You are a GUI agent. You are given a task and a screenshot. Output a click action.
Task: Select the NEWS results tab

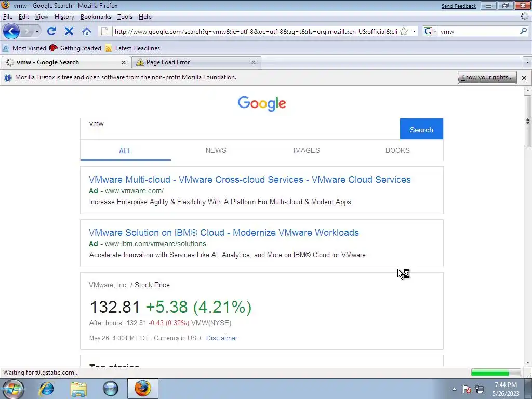click(x=216, y=150)
